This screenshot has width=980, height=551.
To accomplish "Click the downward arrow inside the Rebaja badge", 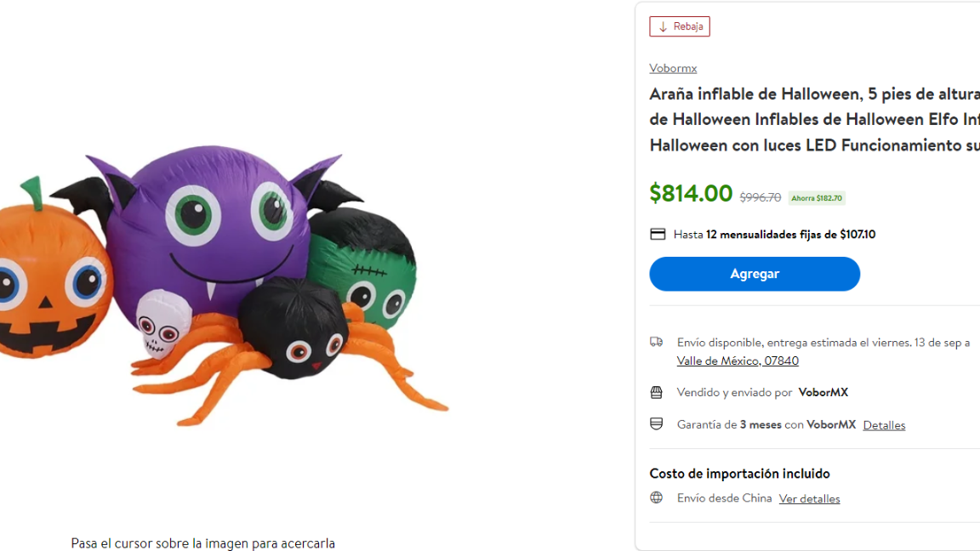I will pyautogui.click(x=664, y=26).
